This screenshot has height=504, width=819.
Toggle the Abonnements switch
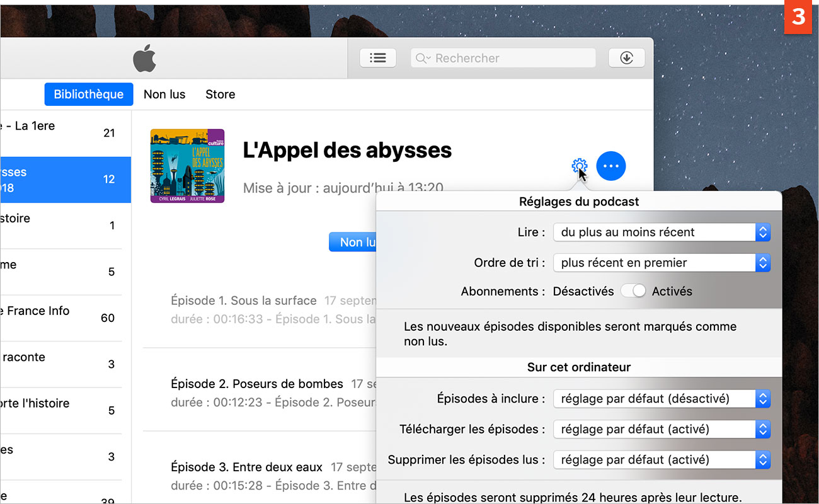(633, 291)
